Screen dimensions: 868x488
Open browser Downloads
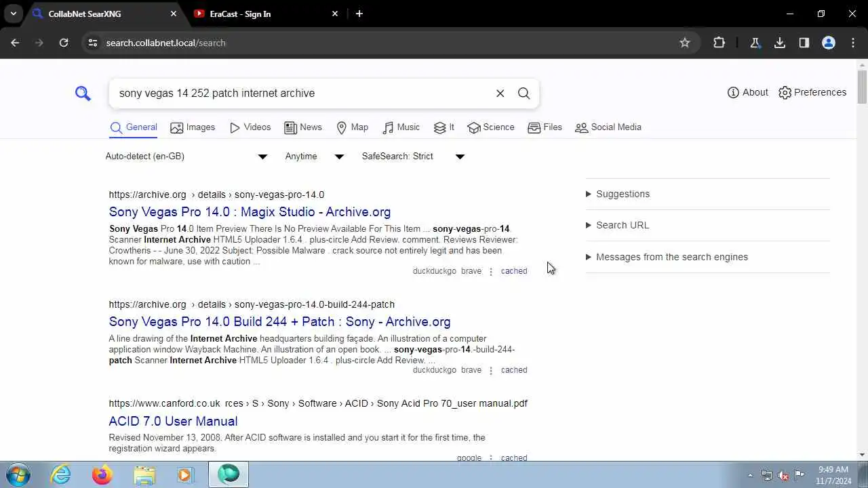click(x=780, y=43)
